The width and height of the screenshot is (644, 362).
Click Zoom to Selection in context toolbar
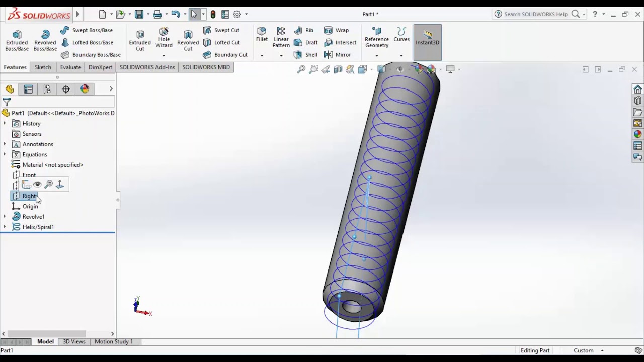pyautogui.click(x=49, y=185)
